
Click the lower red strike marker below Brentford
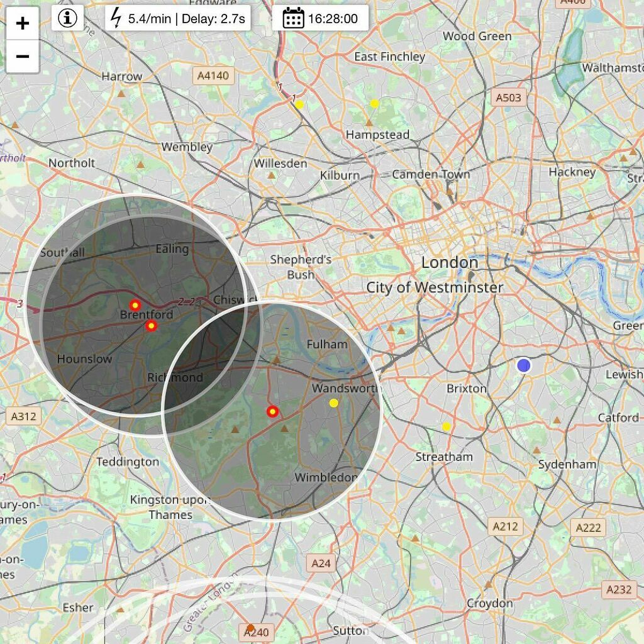(151, 326)
